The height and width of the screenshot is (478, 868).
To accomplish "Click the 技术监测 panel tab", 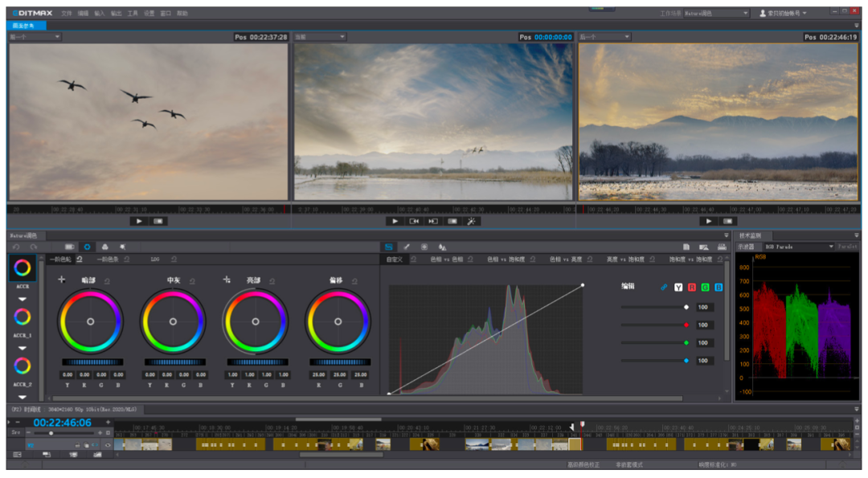I will (x=750, y=235).
